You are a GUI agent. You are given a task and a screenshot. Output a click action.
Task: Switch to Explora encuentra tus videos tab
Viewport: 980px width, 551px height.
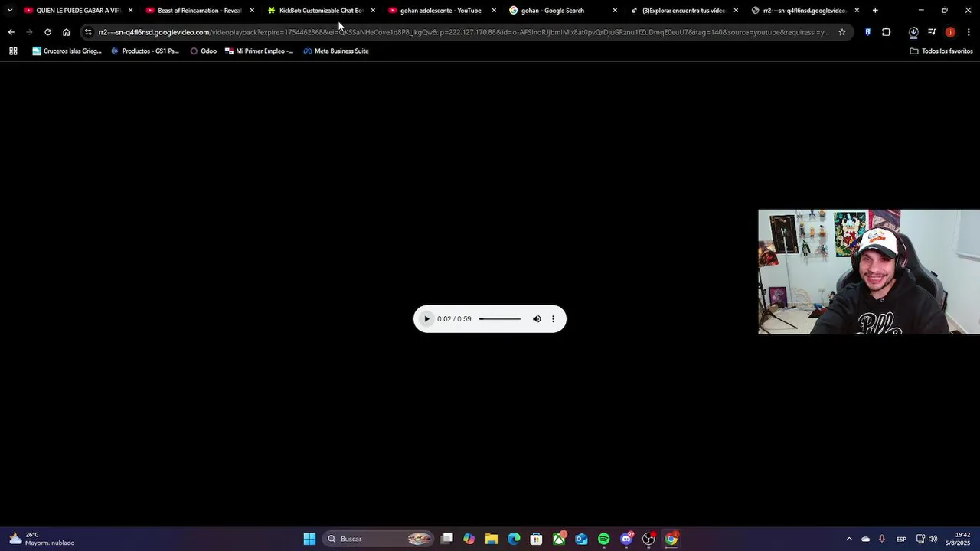(684, 11)
